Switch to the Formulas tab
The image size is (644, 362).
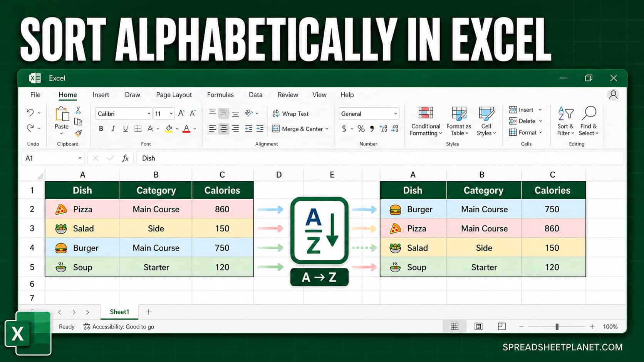[x=220, y=95]
